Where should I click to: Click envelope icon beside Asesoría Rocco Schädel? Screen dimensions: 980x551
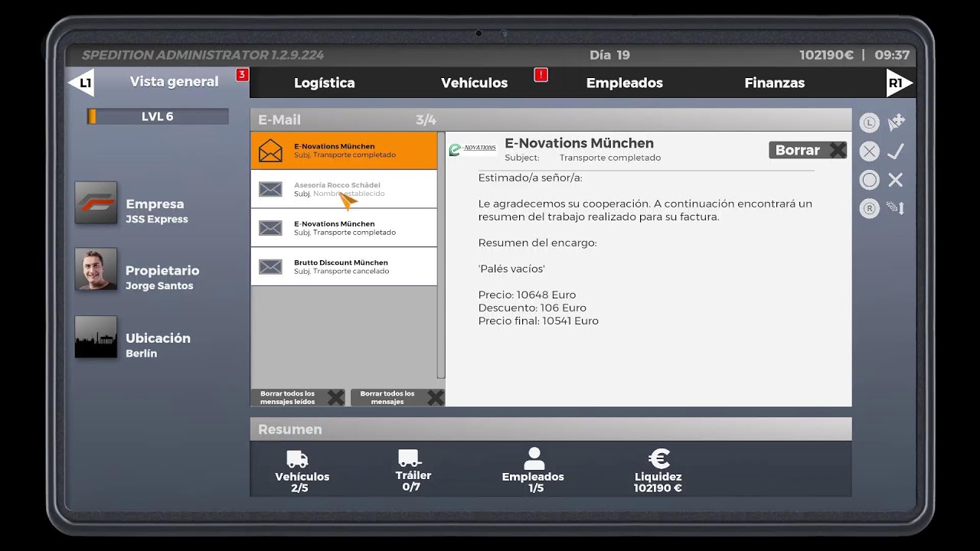[x=270, y=189]
